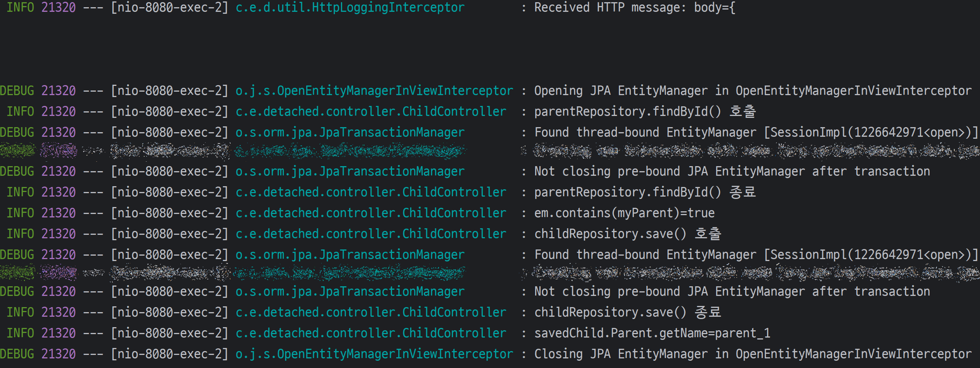
Task: Open OpenEntityManagerInViewInterceptor logger on the Closing JPA line
Action: pyautogui.click(x=374, y=354)
